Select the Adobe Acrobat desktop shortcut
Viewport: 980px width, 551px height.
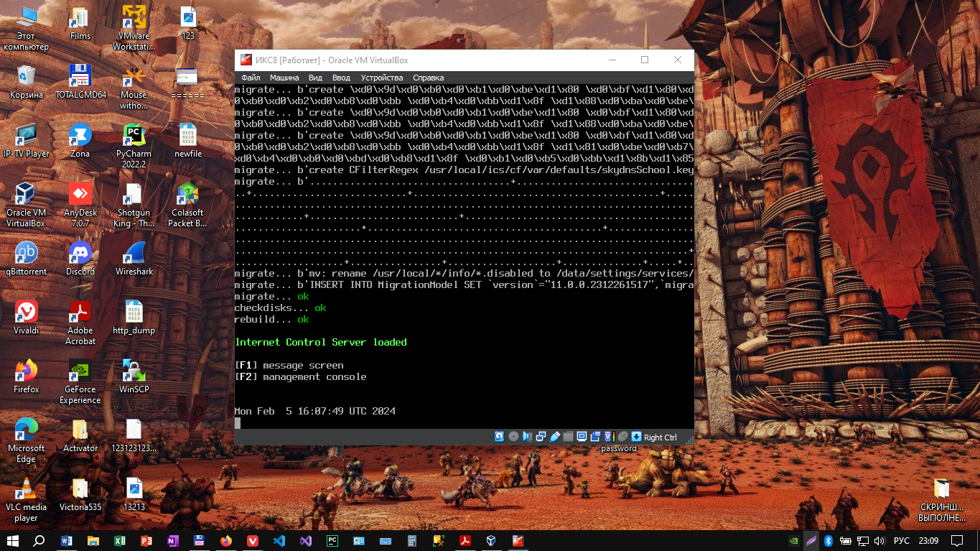tap(80, 323)
